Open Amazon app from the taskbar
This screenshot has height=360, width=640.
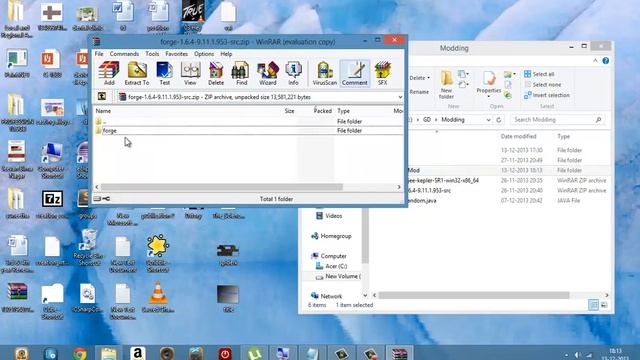[138, 353]
